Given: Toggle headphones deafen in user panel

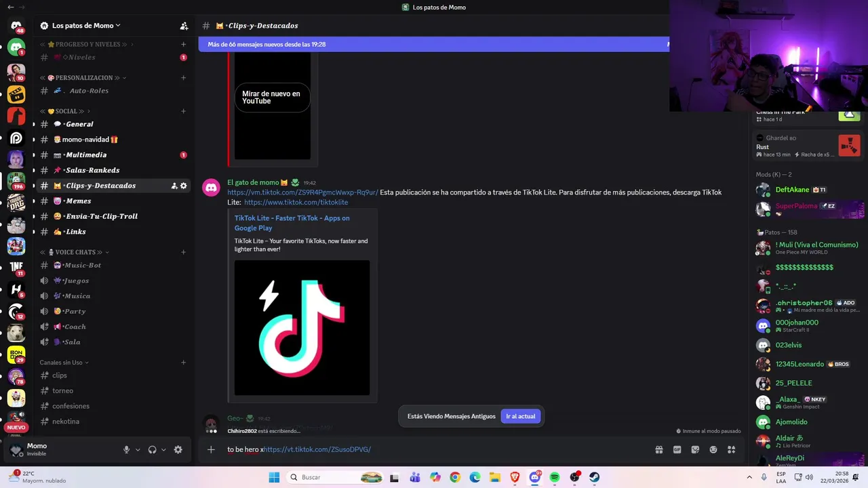Looking at the screenshot, I should (x=153, y=449).
